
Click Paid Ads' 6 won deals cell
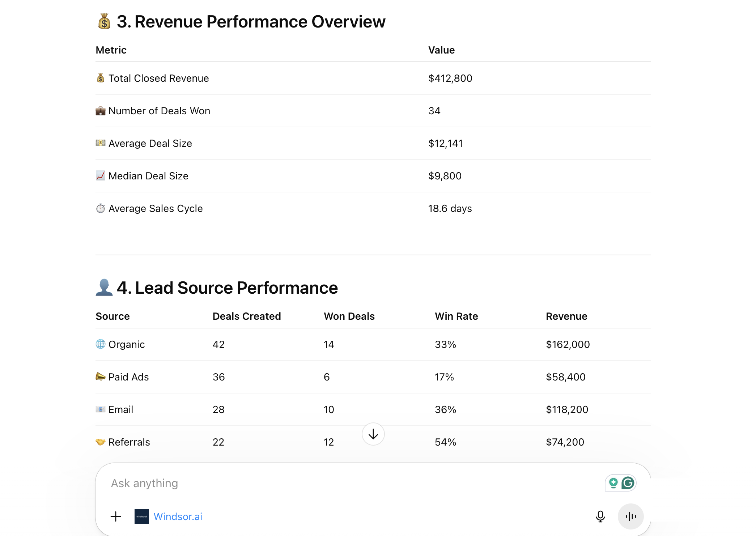pyautogui.click(x=327, y=377)
